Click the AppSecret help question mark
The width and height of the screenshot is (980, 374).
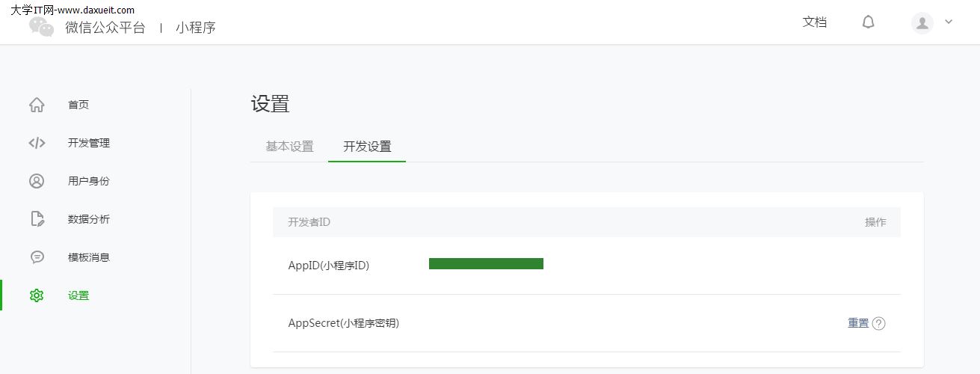click(879, 324)
